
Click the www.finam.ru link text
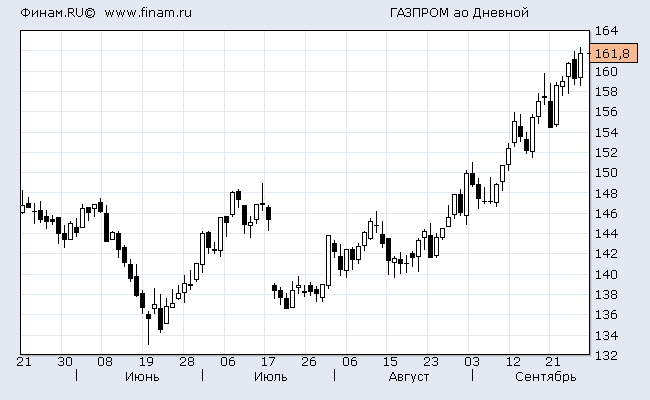148,13
